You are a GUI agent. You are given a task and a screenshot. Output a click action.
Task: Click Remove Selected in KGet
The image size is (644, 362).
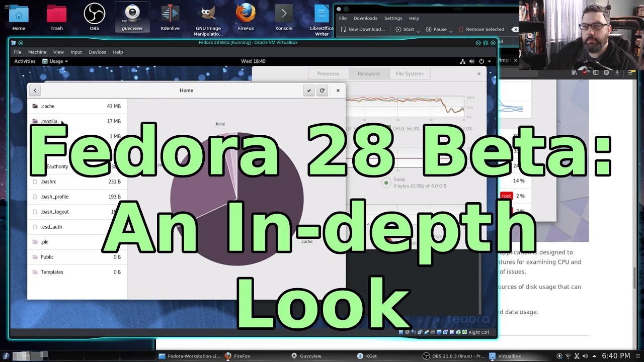tap(481, 29)
